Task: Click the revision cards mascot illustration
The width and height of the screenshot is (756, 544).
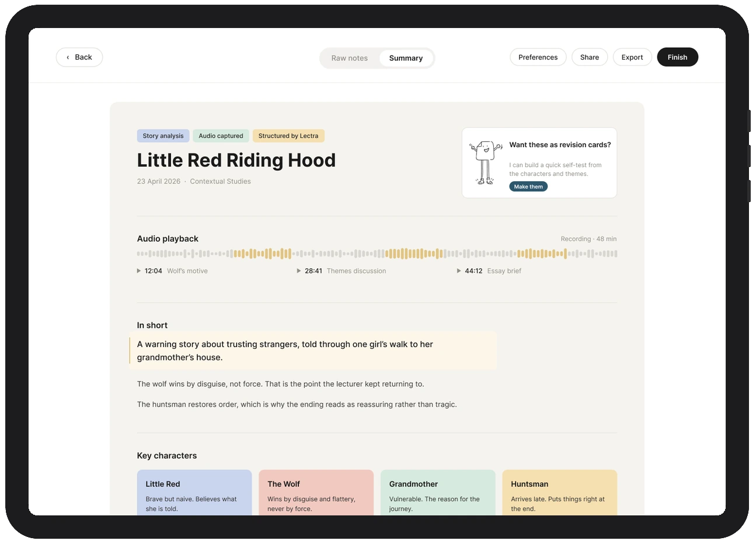Action: [486, 162]
